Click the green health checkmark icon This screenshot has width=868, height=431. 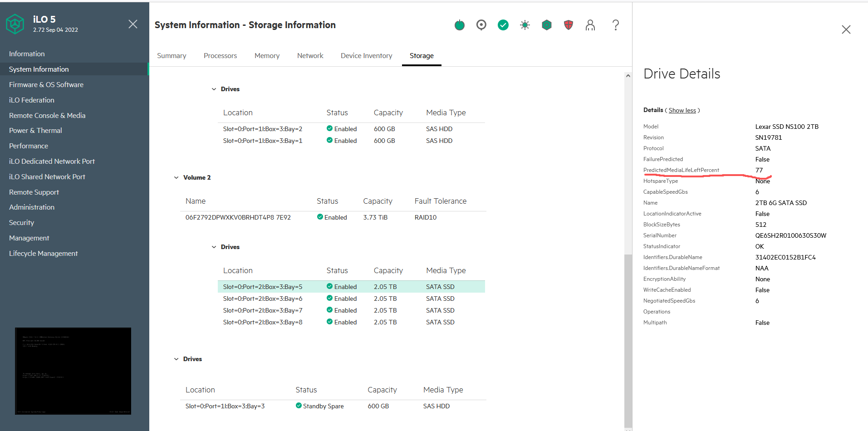(x=503, y=25)
